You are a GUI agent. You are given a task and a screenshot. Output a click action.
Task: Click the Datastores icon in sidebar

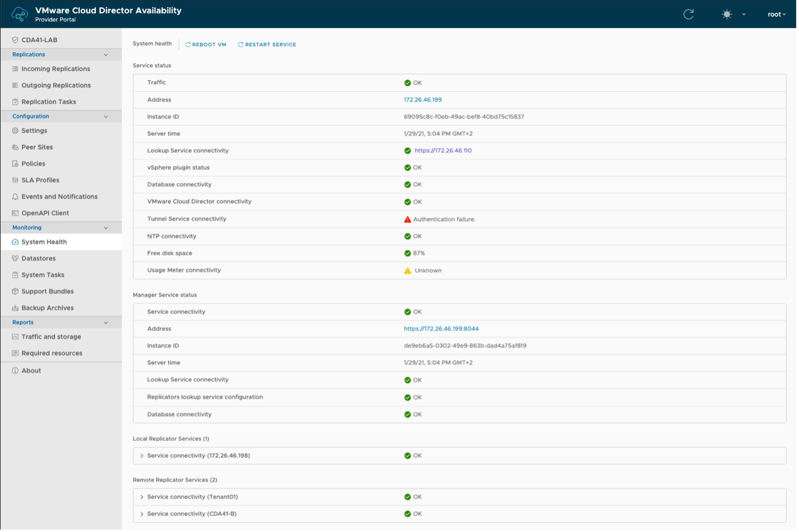click(x=15, y=258)
